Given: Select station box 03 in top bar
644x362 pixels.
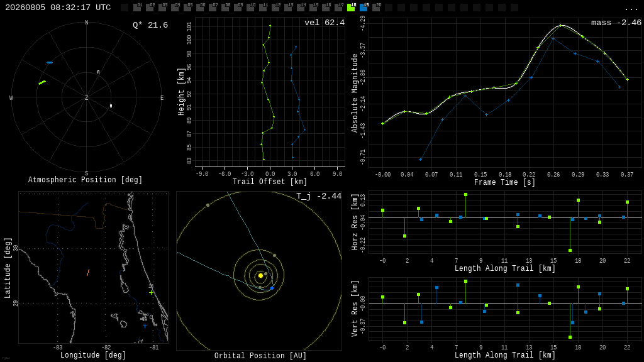Looking at the screenshot, I should point(162,8).
